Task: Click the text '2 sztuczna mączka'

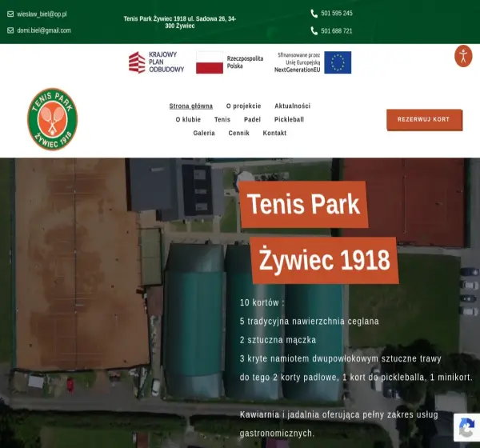Action: pos(278,340)
